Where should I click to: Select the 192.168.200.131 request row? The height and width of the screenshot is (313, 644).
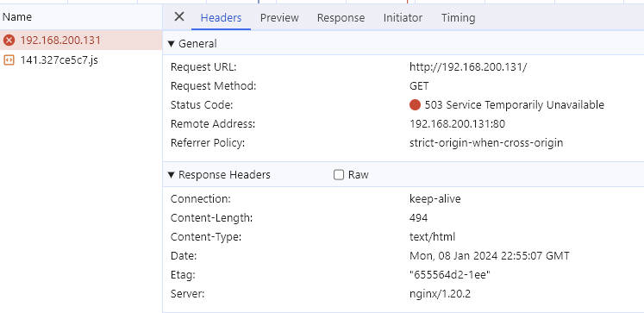tap(81, 41)
